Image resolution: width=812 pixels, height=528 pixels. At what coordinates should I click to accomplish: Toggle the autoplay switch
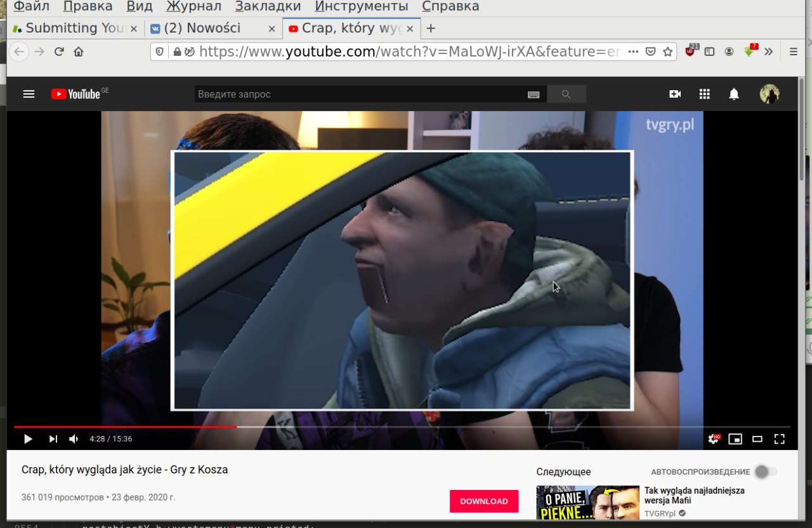tap(766, 472)
